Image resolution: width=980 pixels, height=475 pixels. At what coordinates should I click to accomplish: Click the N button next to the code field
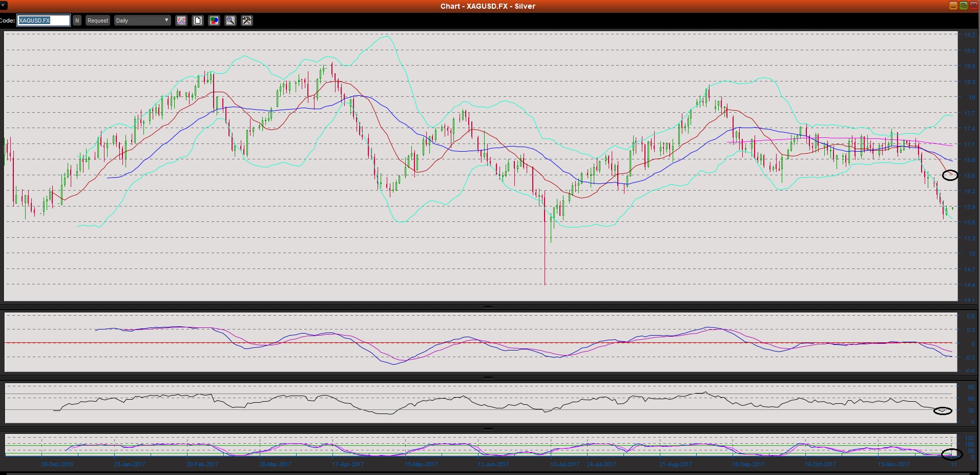[77, 20]
